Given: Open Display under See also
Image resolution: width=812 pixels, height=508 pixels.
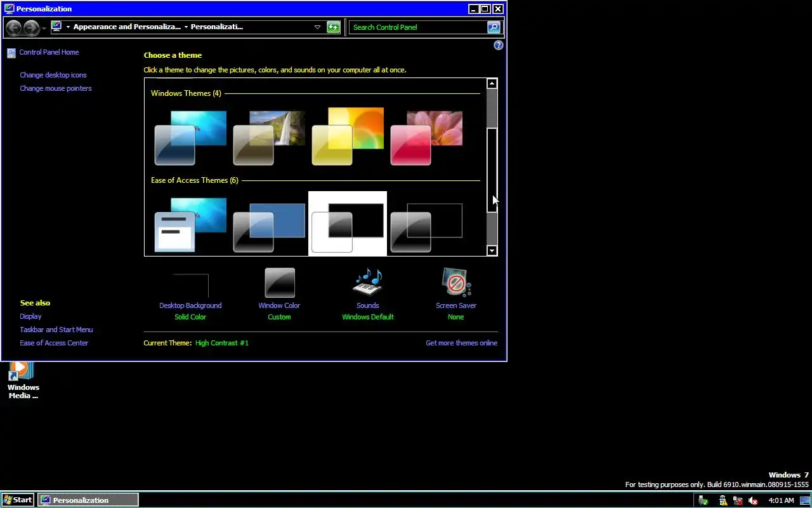Looking at the screenshot, I should [x=30, y=316].
